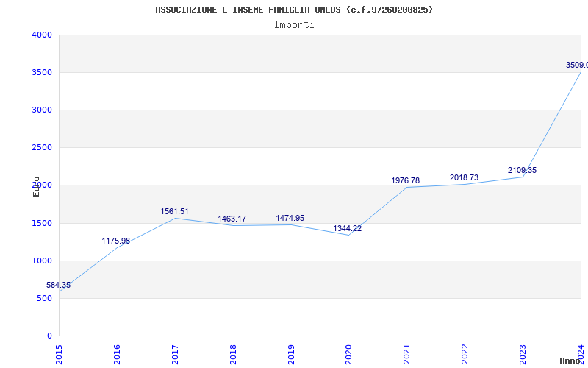Click the 'Importi' subtitle
The width and height of the screenshot is (588, 368).
click(x=294, y=25)
